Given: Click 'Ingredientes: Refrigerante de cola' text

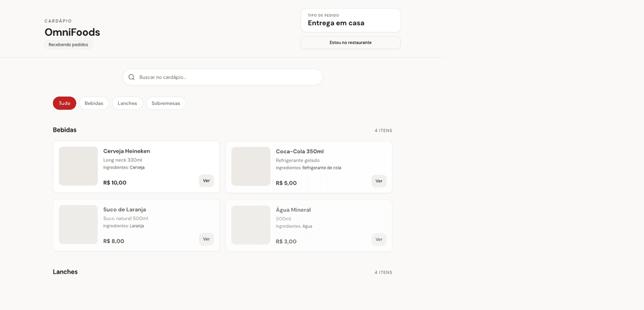Looking at the screenshot, I should point(308,168).
